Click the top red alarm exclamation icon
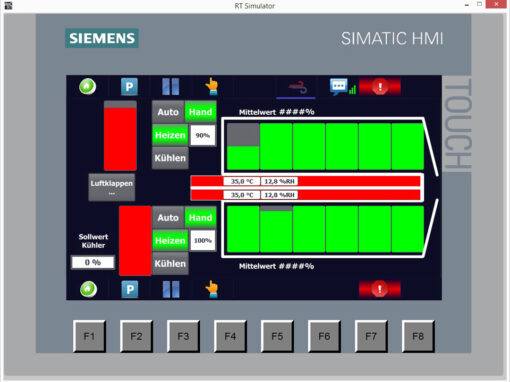 (380, 87)
